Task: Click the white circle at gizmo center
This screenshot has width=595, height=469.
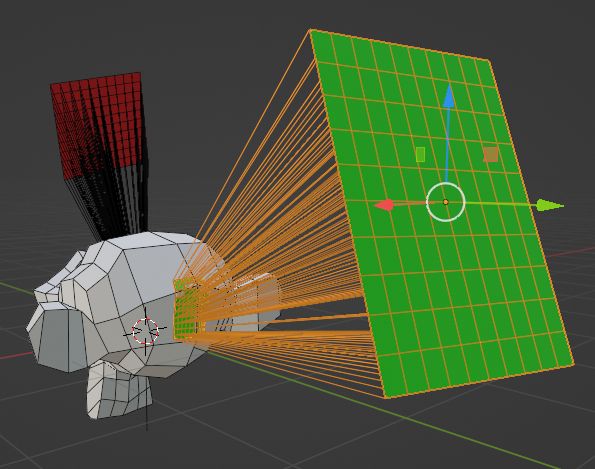Action: (445, 202)
